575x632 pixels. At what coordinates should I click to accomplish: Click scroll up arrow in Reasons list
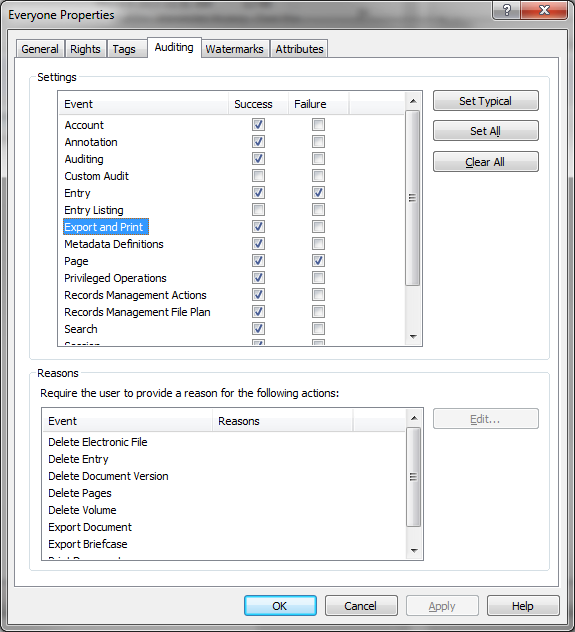(x=414, y=418)
